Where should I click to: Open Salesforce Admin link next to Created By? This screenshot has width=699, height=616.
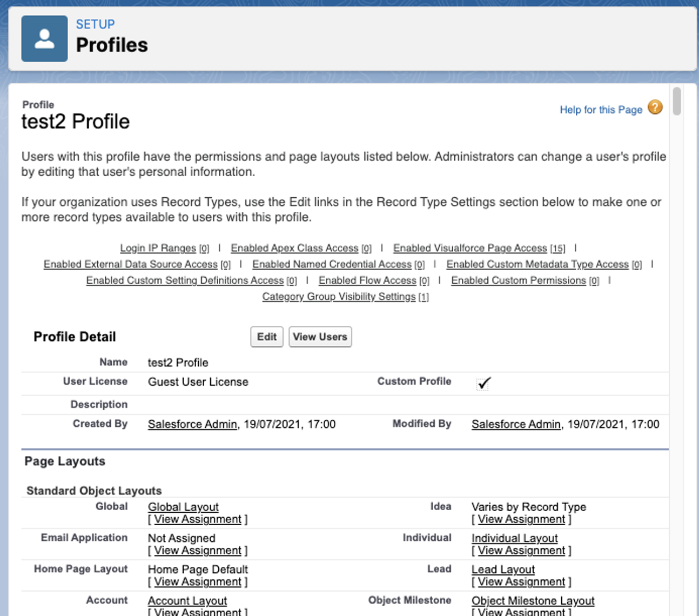(192, 424)
